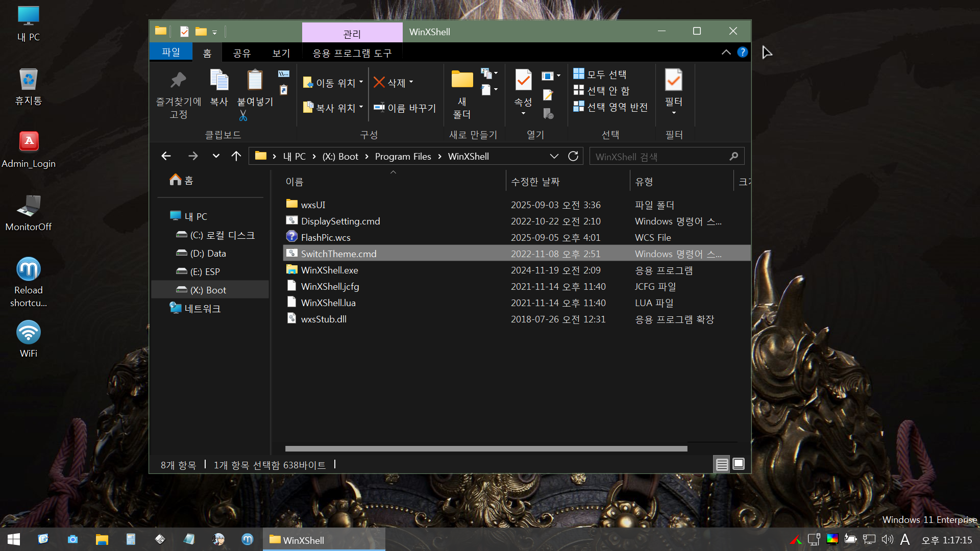
Task: Switch to the details view layout icon
Action: [722, 464]
